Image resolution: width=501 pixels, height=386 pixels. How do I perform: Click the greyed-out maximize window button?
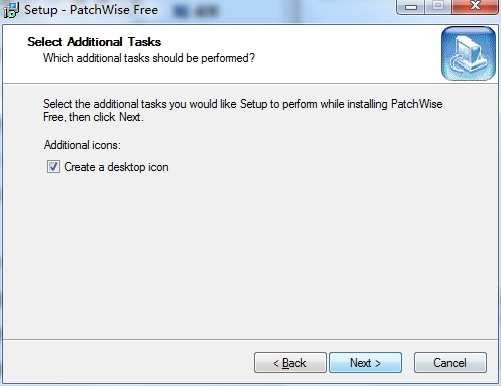pos(438,6)
